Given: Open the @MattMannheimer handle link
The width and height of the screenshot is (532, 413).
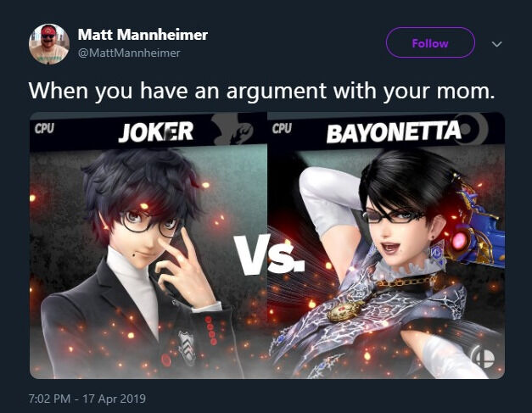Looking at the screenshot, I should coord(129,53).
